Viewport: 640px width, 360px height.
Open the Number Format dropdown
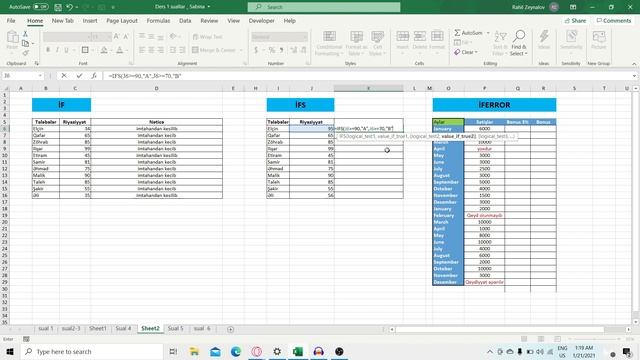(x=304, y=37)
